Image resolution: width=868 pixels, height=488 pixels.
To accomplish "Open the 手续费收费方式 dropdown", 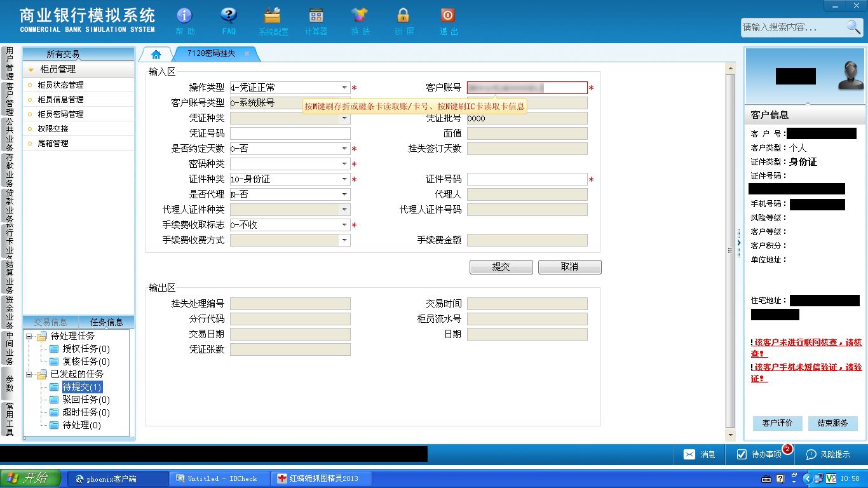I will pyautogui.click(x=344, y=240).
